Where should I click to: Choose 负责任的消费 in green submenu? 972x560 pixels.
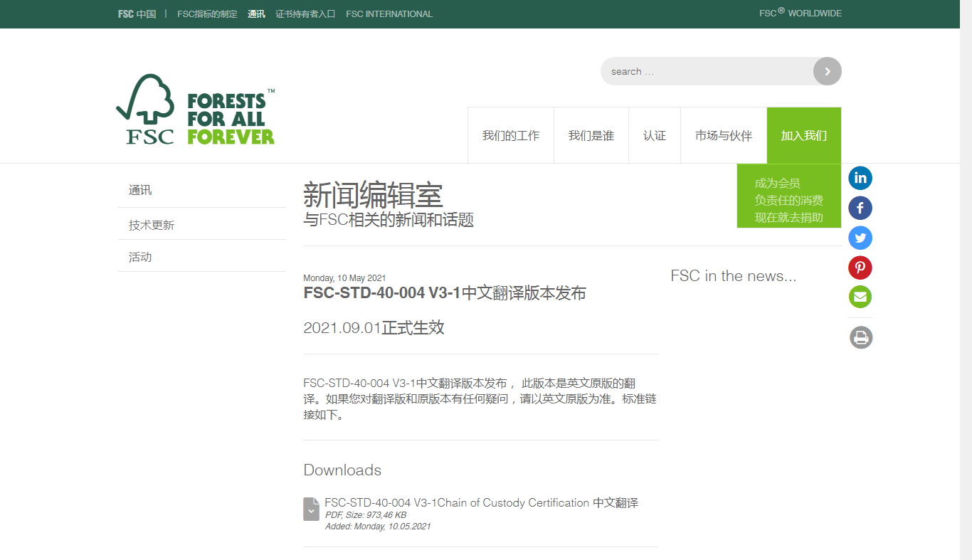point(789,201)
